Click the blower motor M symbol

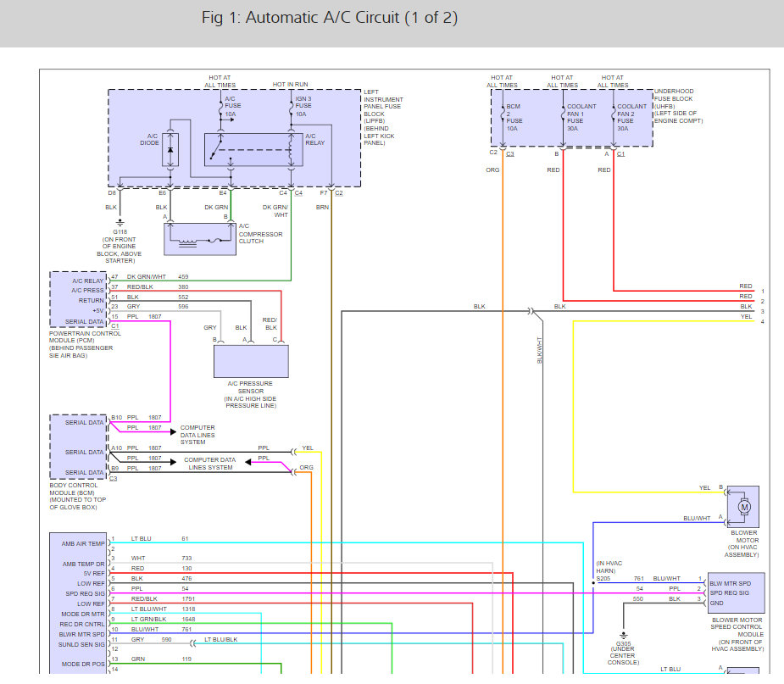[744, 507]
